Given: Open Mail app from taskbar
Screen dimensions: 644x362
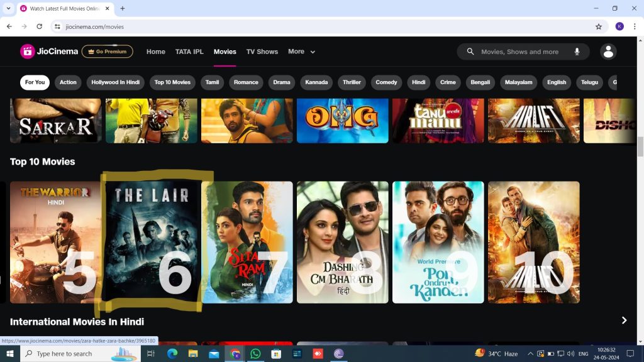Looking at the screenshot, I should click(214, 353).
